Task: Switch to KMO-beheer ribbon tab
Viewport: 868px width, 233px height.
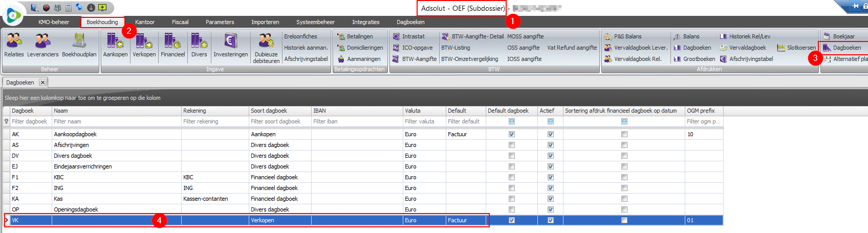Action: coord(54,22)
